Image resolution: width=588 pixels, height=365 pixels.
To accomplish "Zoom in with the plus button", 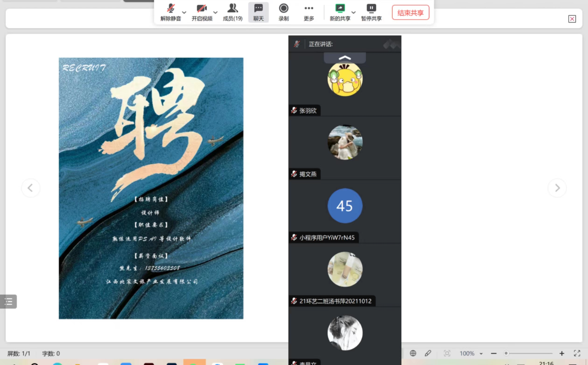I will [562, 353].
